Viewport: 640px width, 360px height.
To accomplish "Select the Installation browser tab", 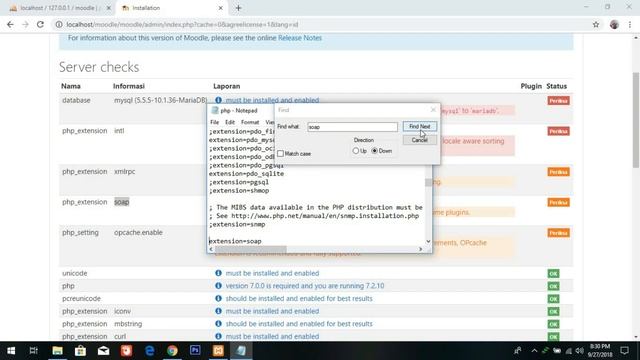I will point(171,8).
